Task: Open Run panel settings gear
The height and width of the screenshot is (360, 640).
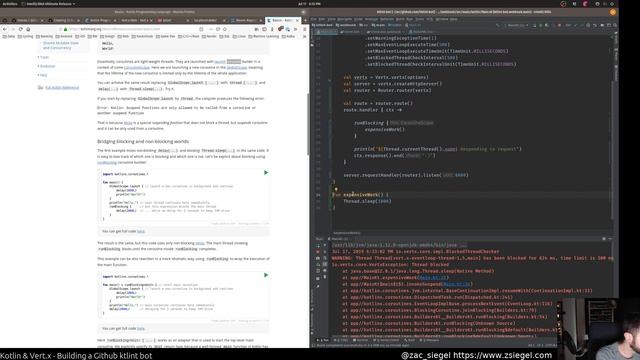Action: (604, 239)
